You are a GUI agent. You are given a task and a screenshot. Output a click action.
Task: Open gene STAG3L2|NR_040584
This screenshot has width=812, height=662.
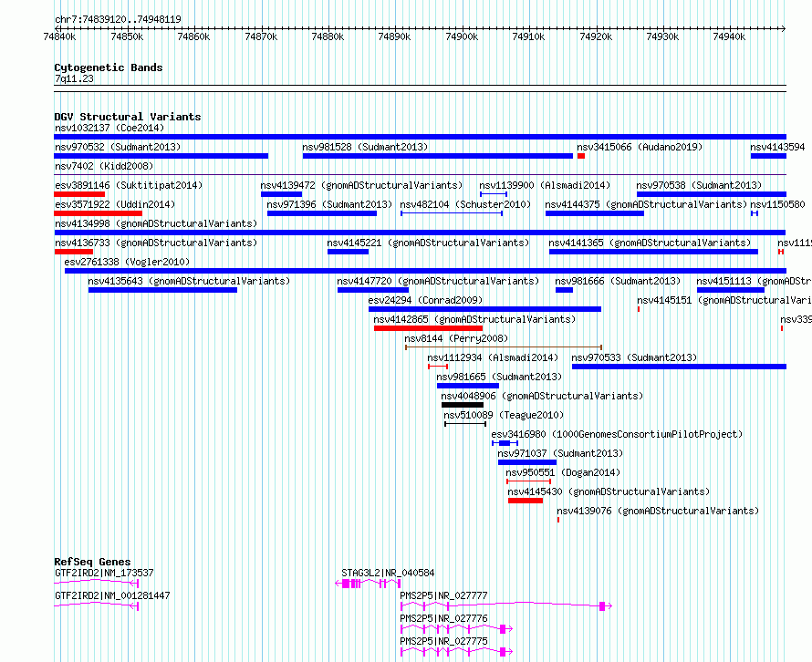coord(388,573)
